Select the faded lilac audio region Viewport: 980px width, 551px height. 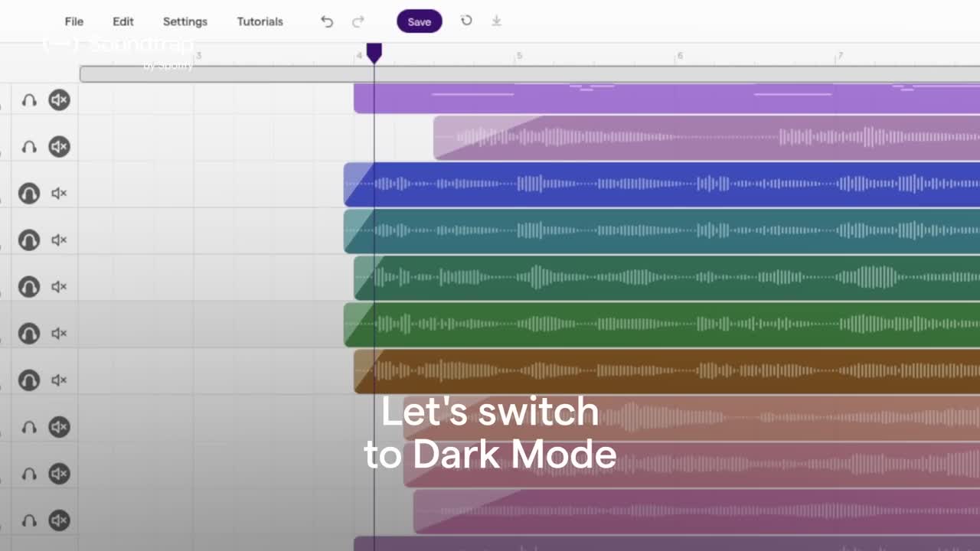pyautogui.click(x=707, y=138)
